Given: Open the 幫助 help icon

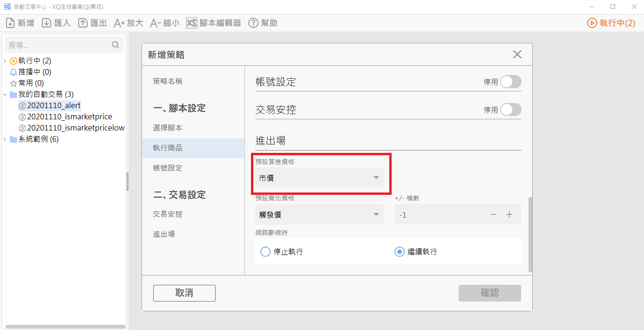Looking at the screenshot, I should [x=253, y=23].
